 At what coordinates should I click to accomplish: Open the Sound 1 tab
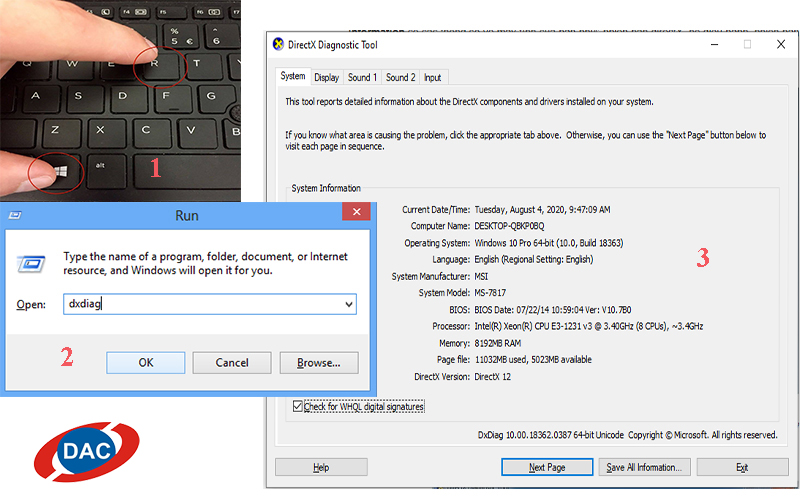[362, 78]
